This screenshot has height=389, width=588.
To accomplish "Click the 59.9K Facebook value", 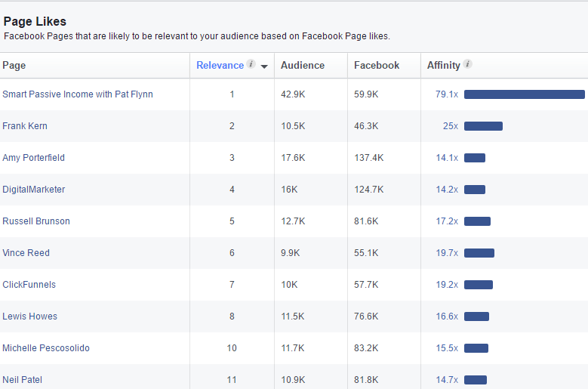I will (x=366, y=94).
